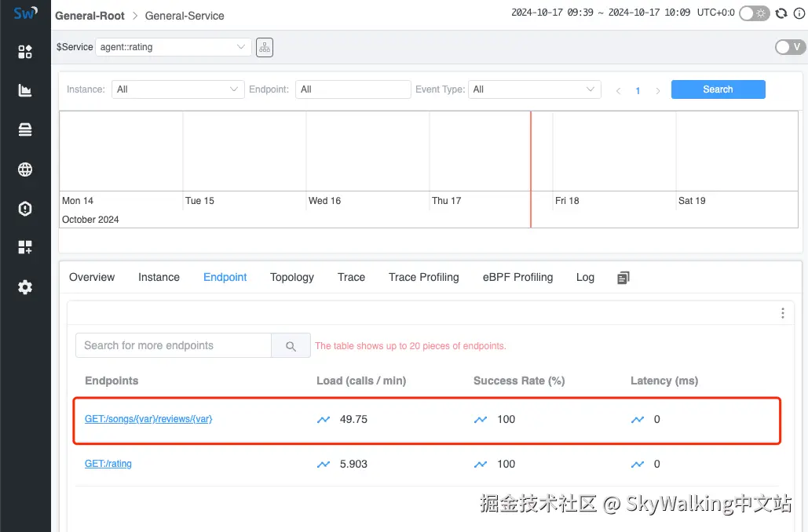This screenshot has width=808, height=532.
Task: Click the info icon in header
Action: click(x=799, y=13)
